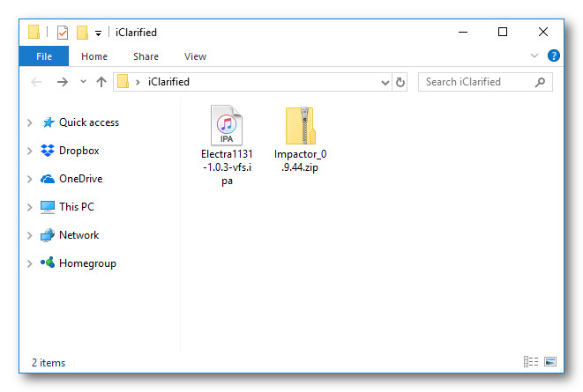The image size is (583, 392).
Task: Click iClarified breadcrumb in address bar
Action: [168, 82]
